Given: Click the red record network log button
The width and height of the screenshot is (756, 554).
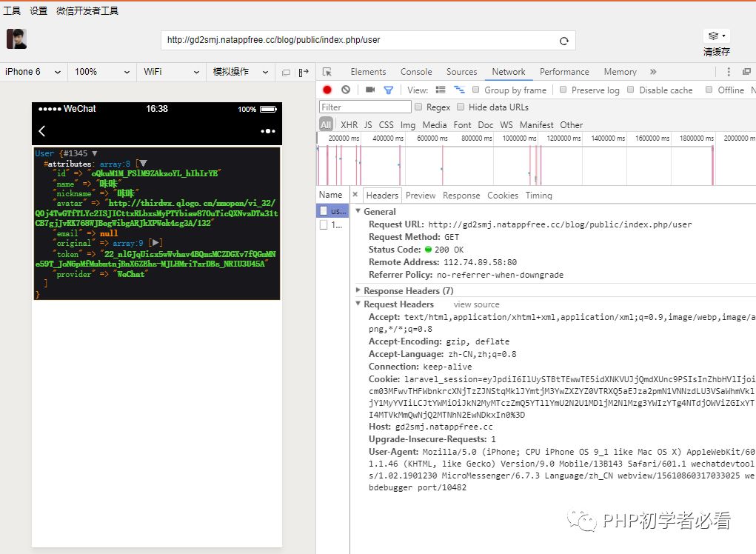Looking at the screenshot, I should [327, 90].
